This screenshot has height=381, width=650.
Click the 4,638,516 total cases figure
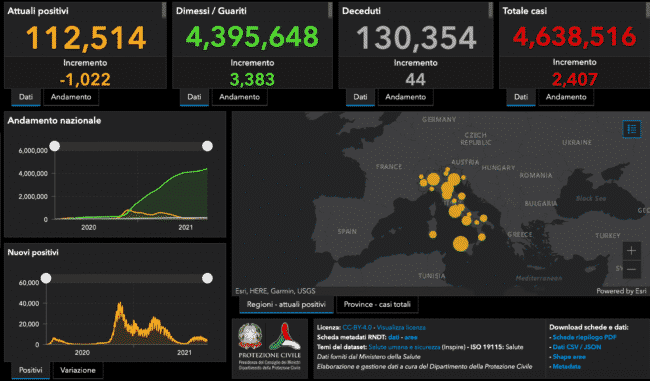pyautogui.click(x=574, y=36)
